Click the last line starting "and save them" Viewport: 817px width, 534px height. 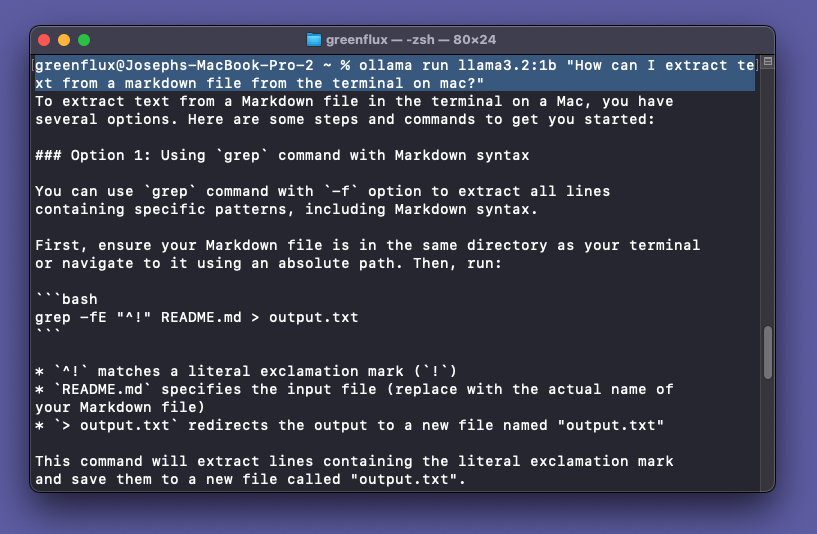coord(250,479)
